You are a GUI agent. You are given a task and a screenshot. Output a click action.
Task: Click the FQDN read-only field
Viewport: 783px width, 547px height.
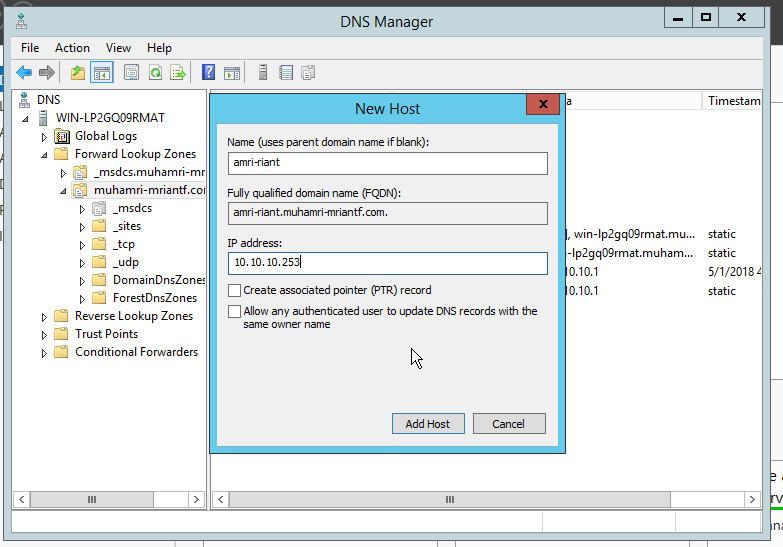tap(388, 213)
